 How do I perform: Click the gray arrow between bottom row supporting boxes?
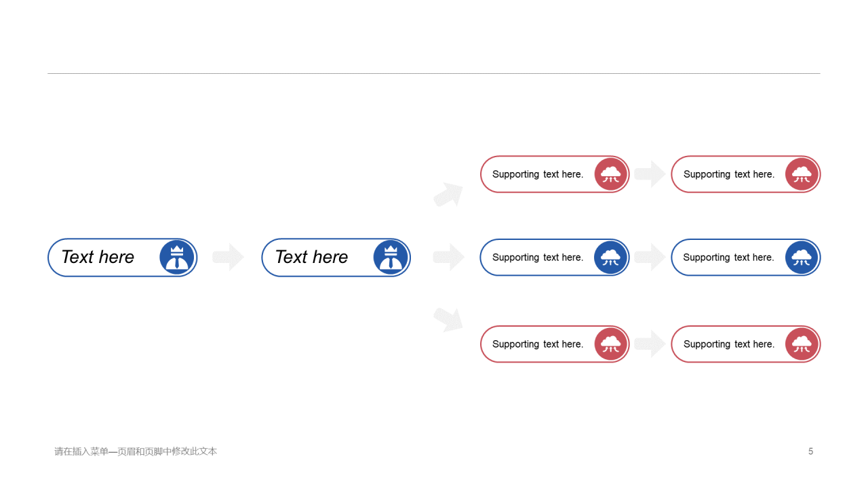click(x=650, y=344)
